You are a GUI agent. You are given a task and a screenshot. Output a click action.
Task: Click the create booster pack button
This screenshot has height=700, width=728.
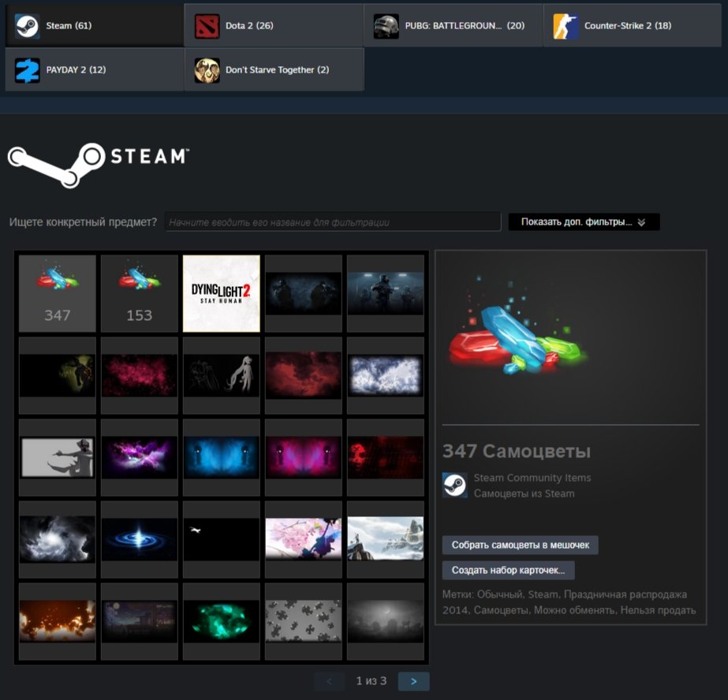pyautogui.click(x=508, y=570)
